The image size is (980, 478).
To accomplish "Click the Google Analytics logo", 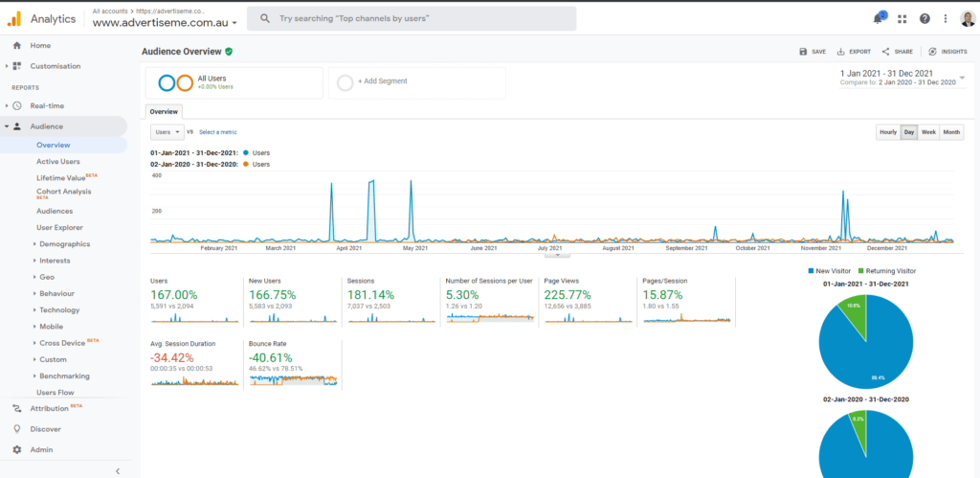I will coord(13,19).
